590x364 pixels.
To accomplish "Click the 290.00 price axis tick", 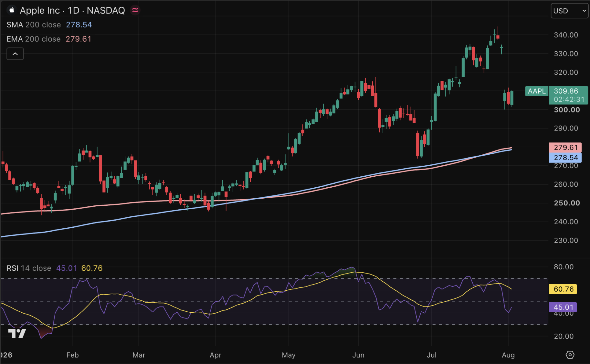I will tap(566, 128).
